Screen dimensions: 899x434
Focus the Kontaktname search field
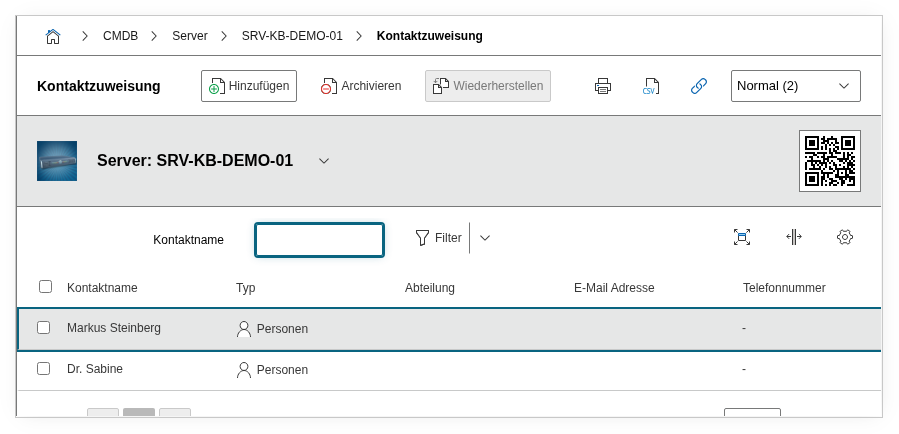pyautogui.click(x=319, y=240)
